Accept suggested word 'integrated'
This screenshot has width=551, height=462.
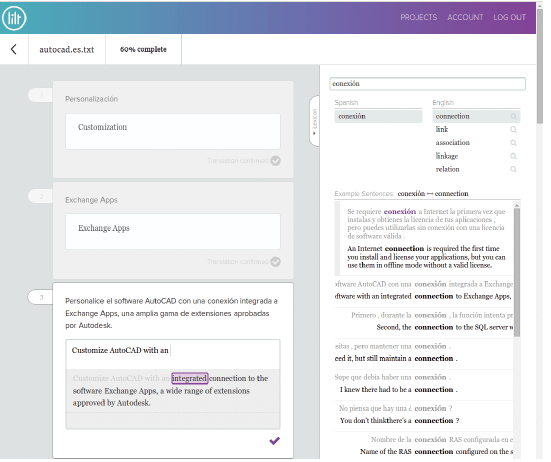pyautogui.click(x=190, y=378)
